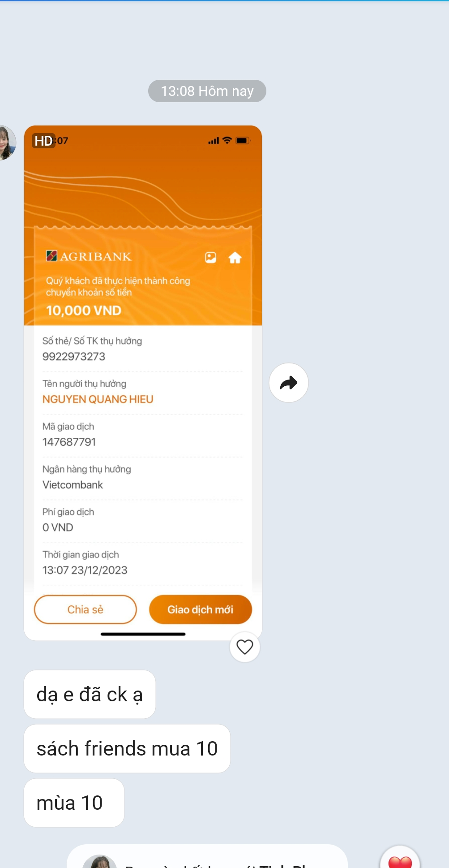This screenshot has height=868, width=449.
Task: Tap the small avatar in reply preview
Action: pos(100,862)
